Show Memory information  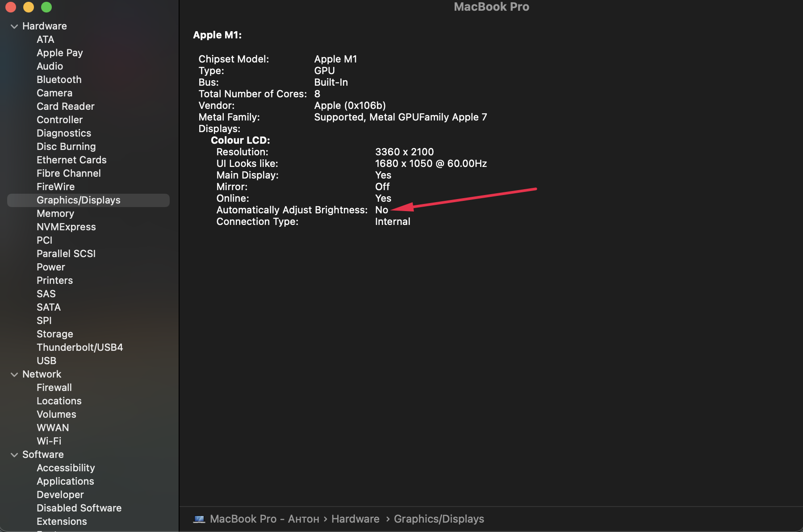point(55,213)
